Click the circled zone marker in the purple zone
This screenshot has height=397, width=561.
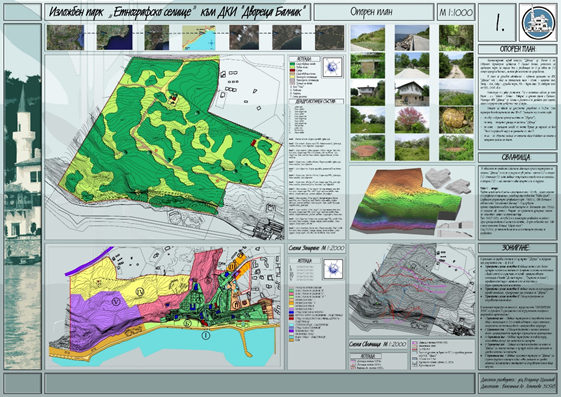point(115,302)
